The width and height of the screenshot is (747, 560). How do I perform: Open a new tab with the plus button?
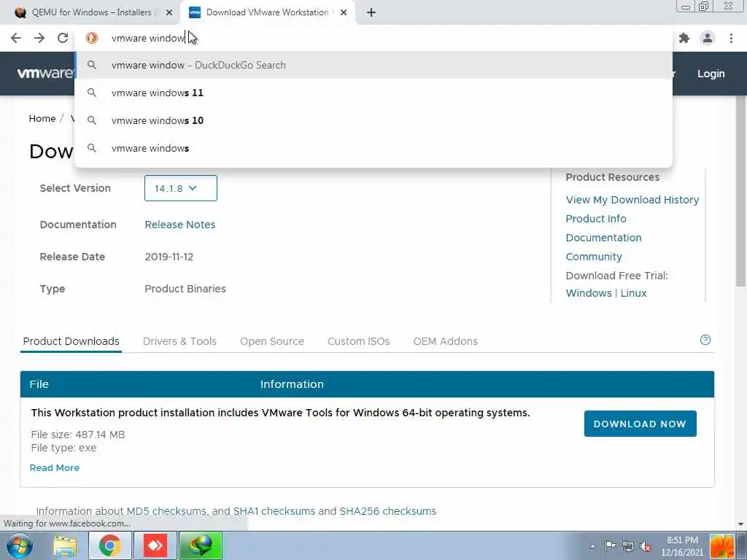(371, 13)
